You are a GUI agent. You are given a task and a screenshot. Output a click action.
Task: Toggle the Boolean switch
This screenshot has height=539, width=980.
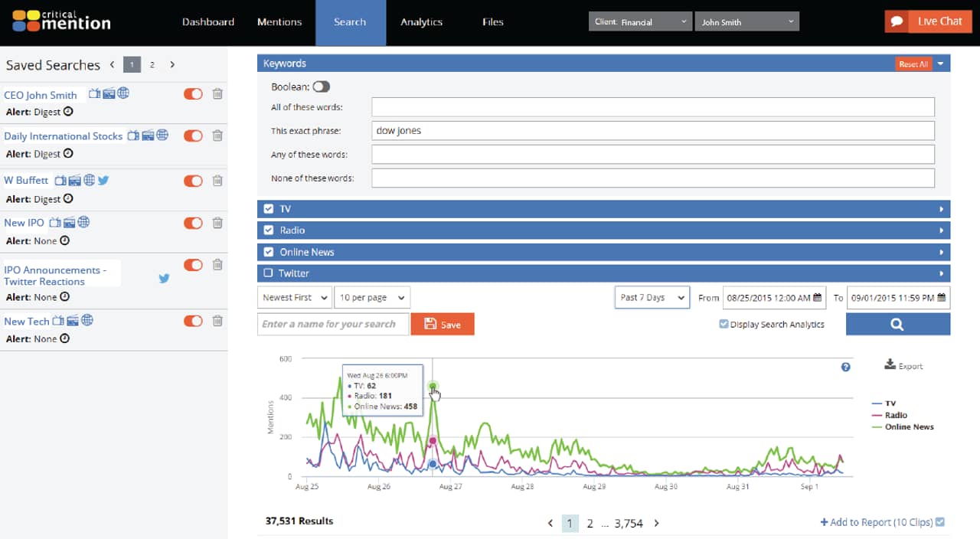pyautogui.click(x=321, y=87)
